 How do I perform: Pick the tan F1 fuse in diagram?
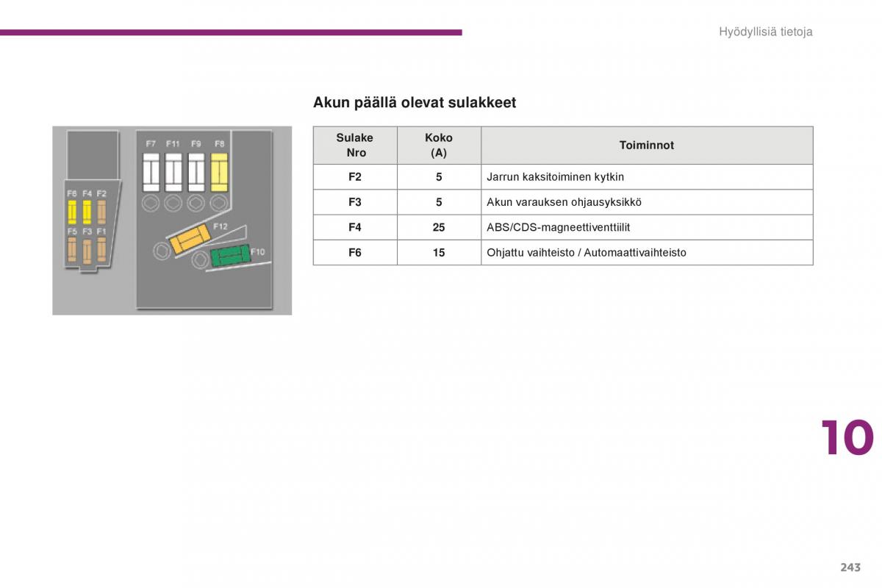pos(101,250)
